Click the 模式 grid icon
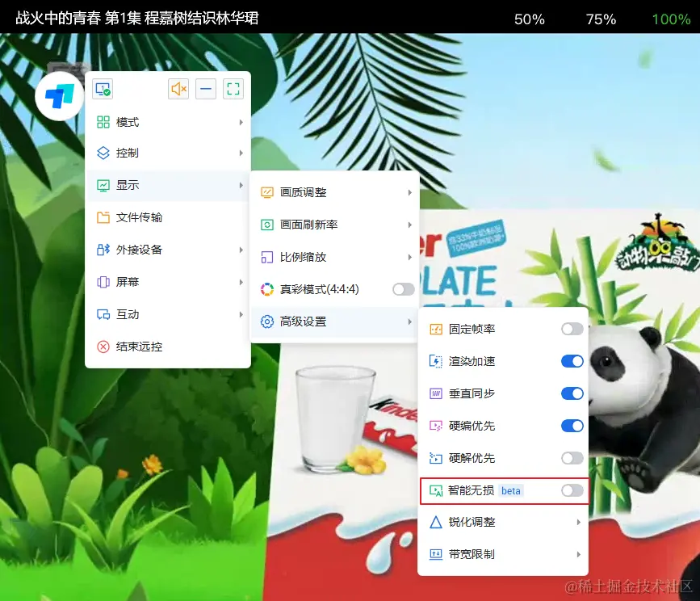The height and width of the screenshot is (601, 700). click(x=103, y=122)
